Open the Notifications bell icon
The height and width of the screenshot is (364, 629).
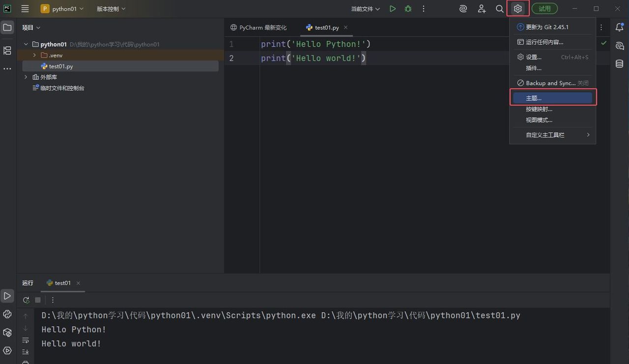coord(620,28)
